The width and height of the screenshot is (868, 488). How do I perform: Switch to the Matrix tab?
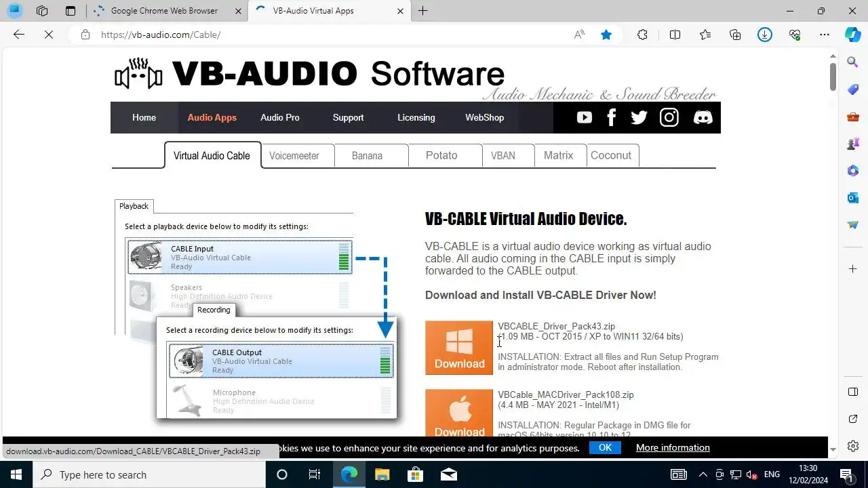pos(559,155)
